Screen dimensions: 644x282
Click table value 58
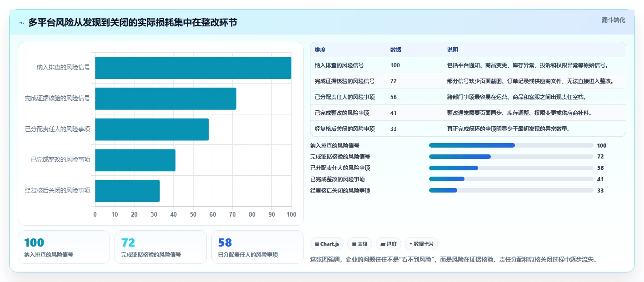click(394, 97)
